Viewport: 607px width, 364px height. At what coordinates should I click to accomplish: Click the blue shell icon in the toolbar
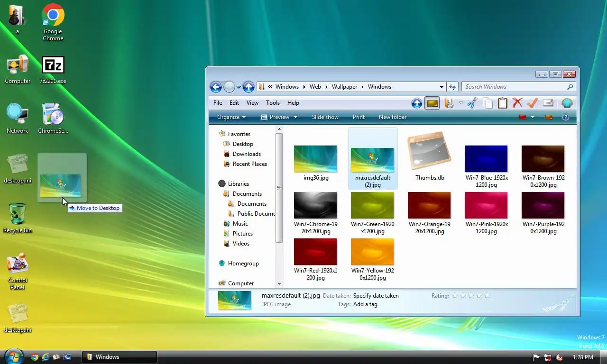[567, 103]
